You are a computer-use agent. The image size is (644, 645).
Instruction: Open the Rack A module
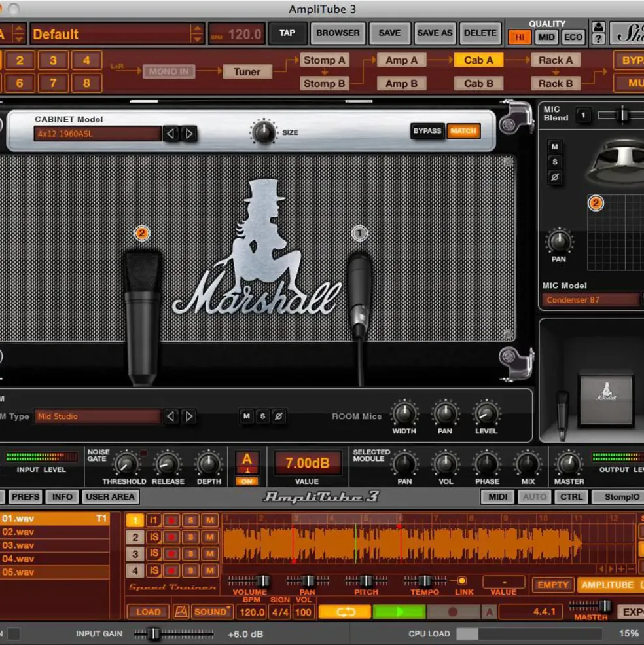coord(556,60)
